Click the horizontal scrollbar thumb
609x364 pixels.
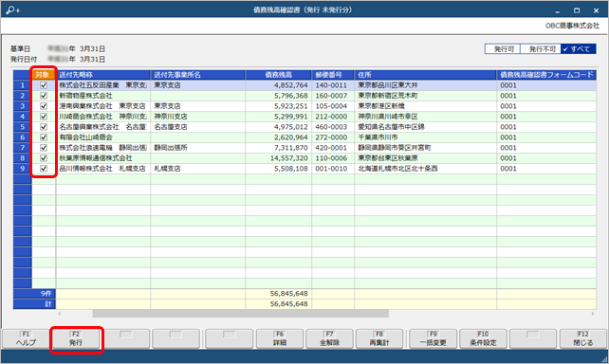tap(240, 314)
